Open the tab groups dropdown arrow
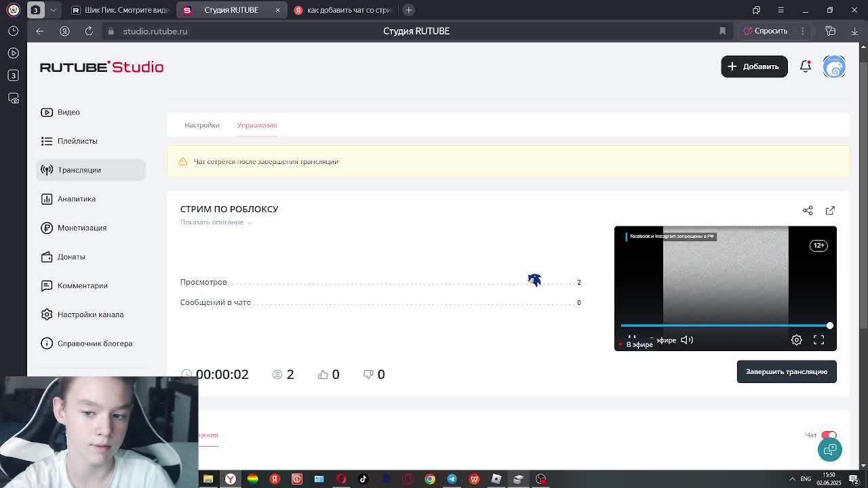 click(x=53, y=10)
